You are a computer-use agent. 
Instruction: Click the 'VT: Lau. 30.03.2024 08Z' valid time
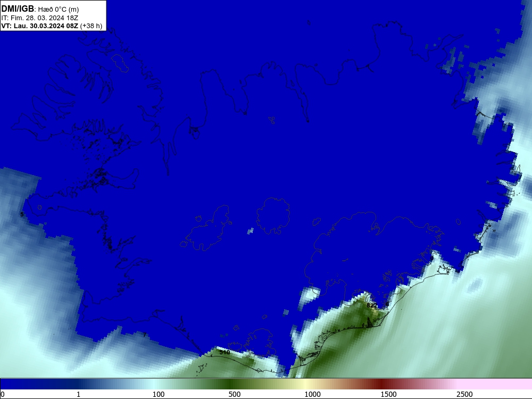(x=40, y=26)
